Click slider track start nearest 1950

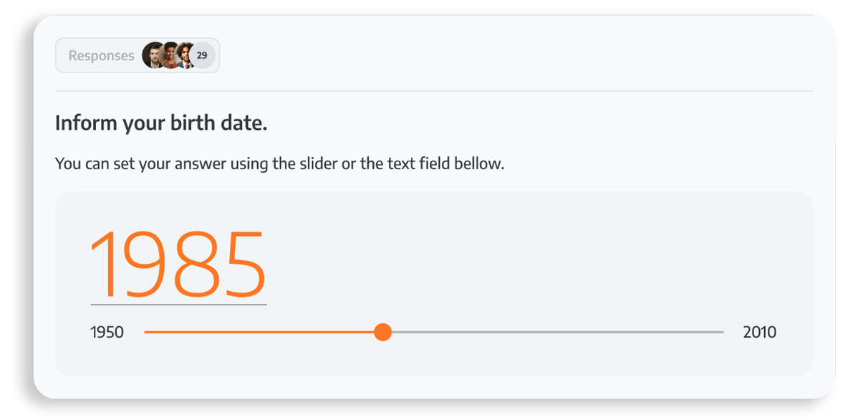pos(148,332)
